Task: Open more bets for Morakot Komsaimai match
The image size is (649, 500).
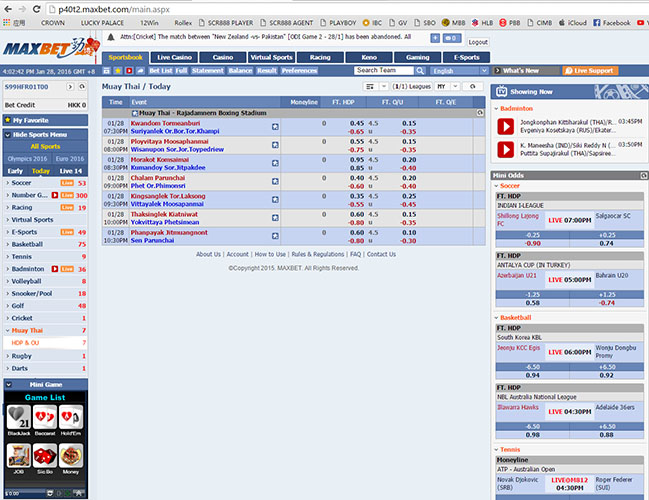Action: pos(275,163)
